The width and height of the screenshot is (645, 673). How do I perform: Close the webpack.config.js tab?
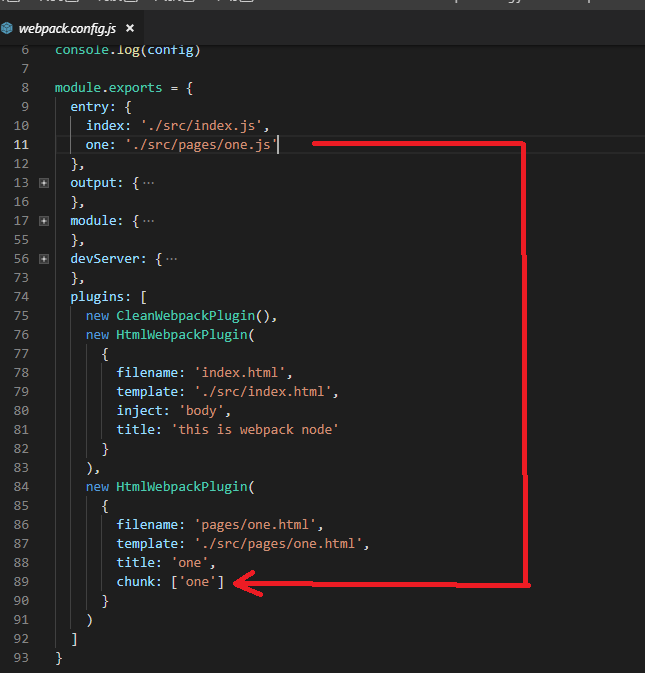(130, 28)
